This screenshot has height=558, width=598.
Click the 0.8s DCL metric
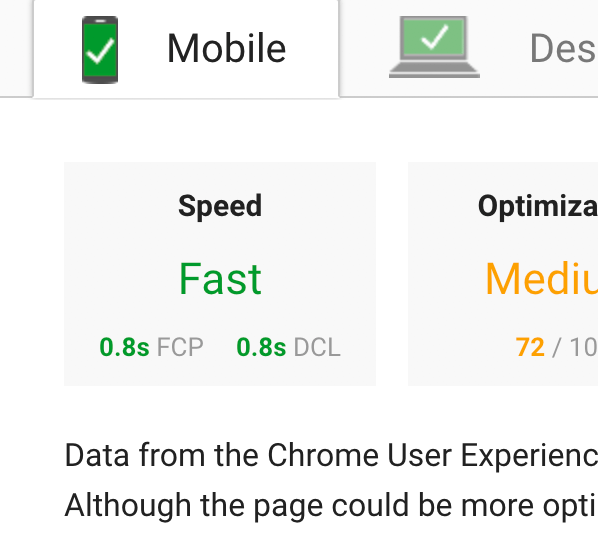click(x=288, y=347)
